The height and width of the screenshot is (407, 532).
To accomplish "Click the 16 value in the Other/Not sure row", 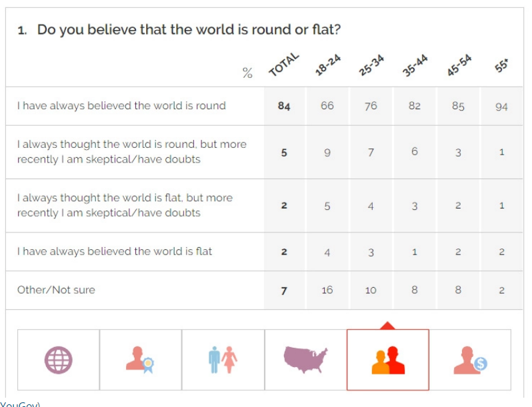I will pos(327,290).
